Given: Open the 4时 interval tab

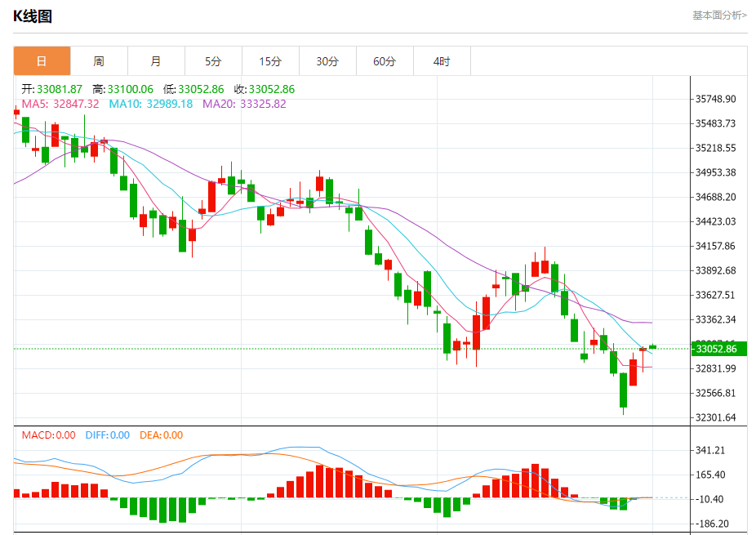Looking at the screenshot, I should (x=442, y=60).
